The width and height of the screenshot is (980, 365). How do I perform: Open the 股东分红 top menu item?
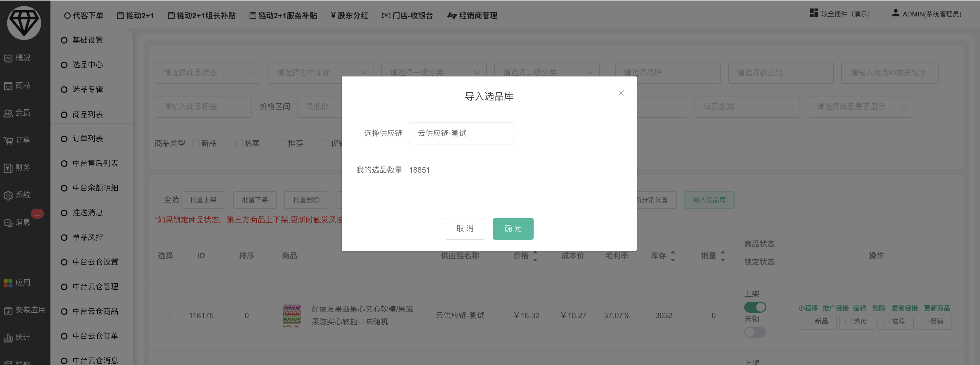tap(349, 16)
